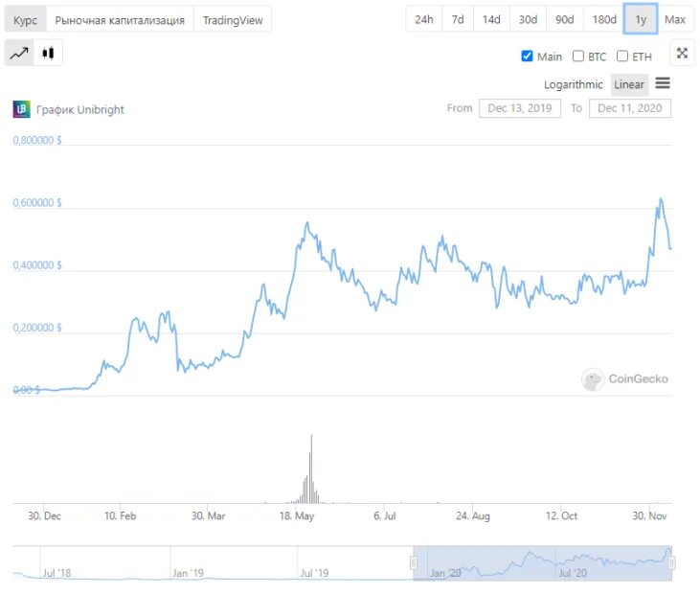This screenshot has width=700, height=595.
Task: Click the 12. Oct date label
Action: (x=561, y=515)
